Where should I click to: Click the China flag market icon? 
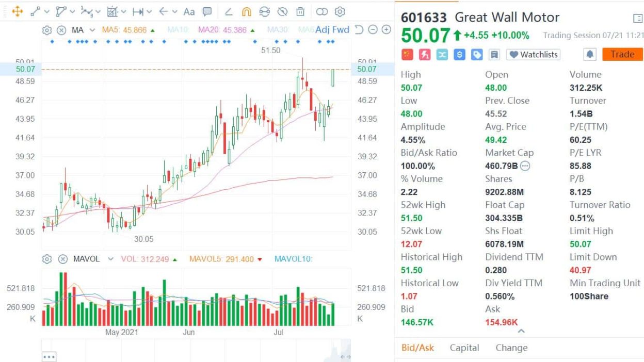(408, 54)
